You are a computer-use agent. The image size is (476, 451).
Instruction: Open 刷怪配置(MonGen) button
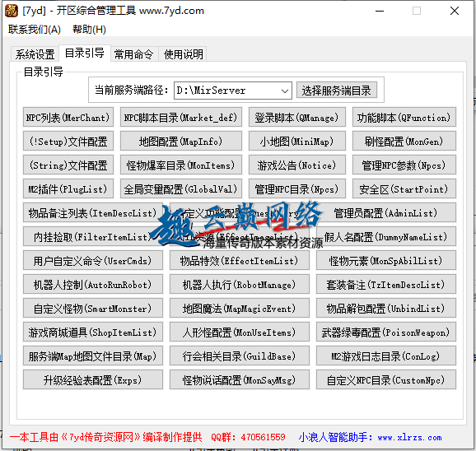[404, 141]
